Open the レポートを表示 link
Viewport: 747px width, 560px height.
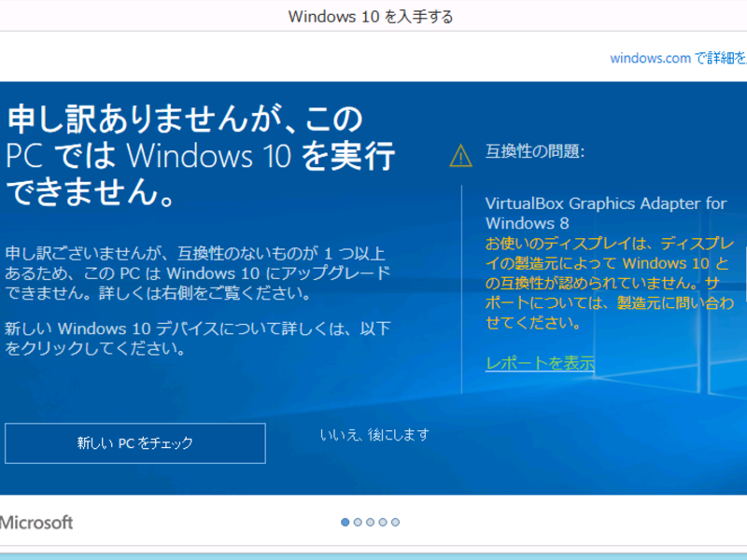point(540,363)
